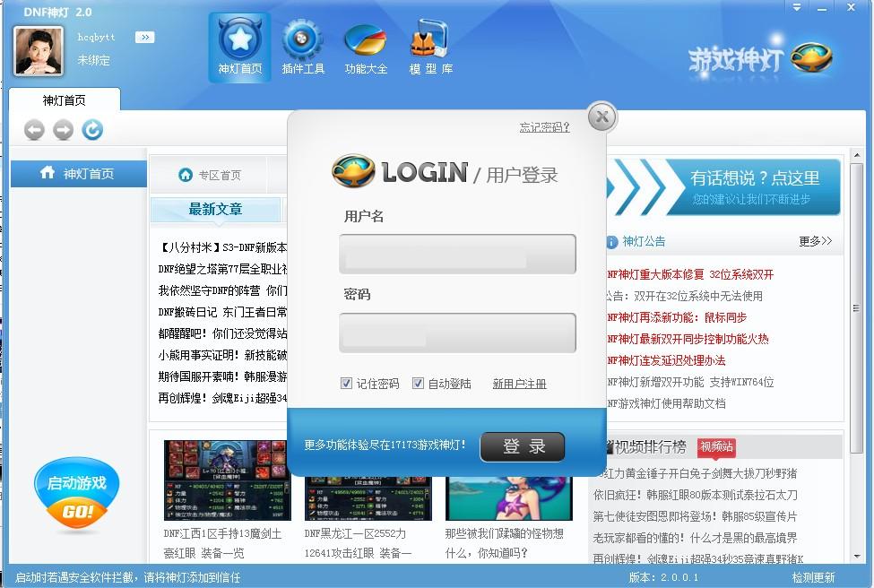Image resolution: width=874 pixels, height=588 pixels.
Task: Select 神灯首页 in the left sidebar
Action: coord(78,173)
